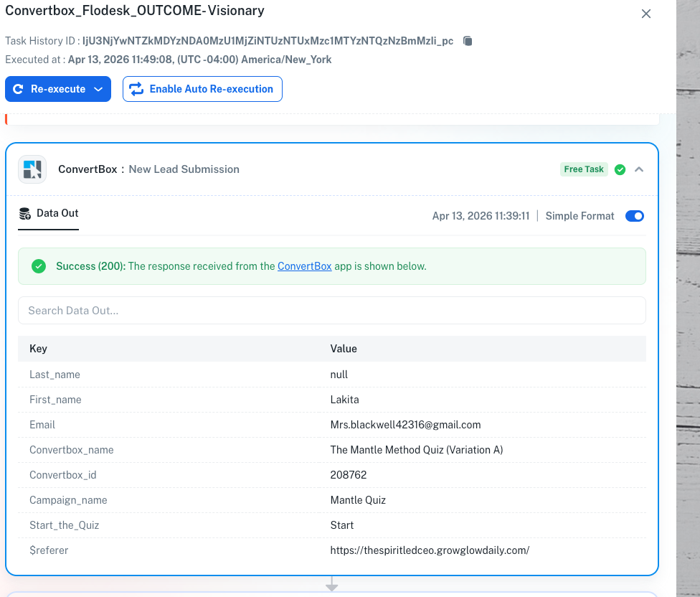Image resolution: width=700 pixels, height=597 pixels.
Task: Click green status checkmark beside Free Task
Action: tap(620, 169)
